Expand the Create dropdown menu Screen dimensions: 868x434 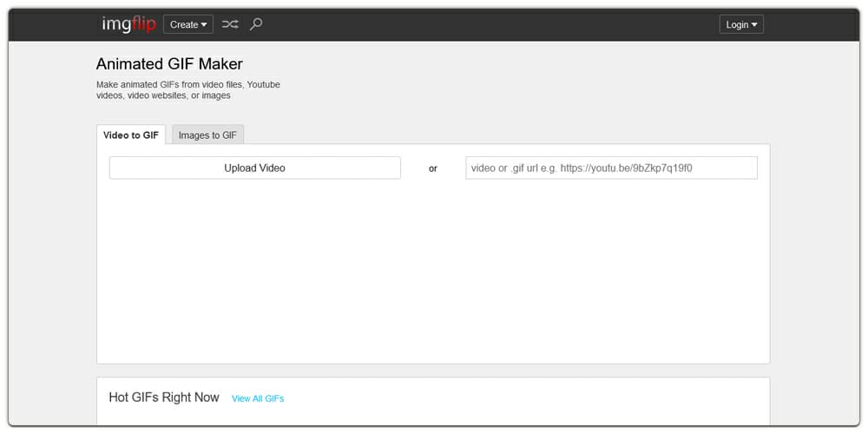click(x=187, y=24)
